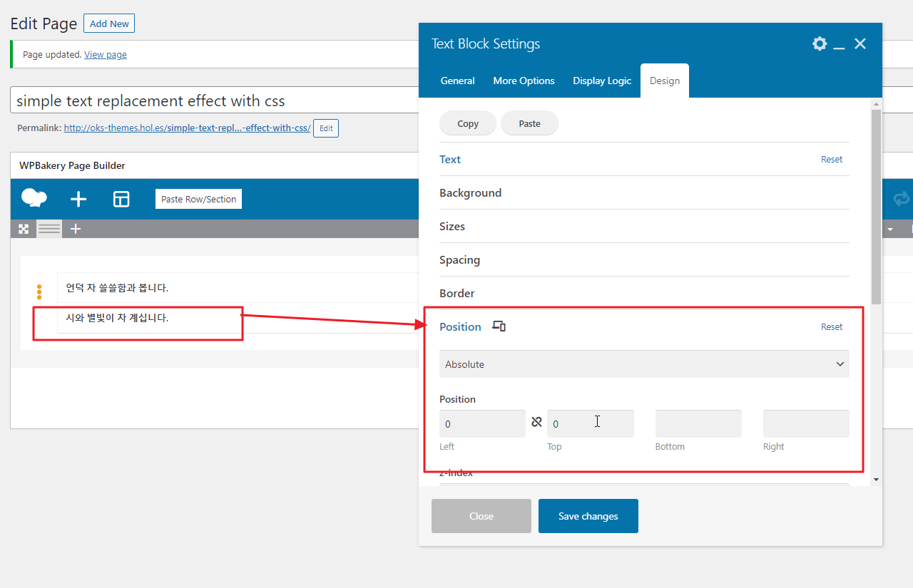Click the "Page updated." notice text
The image size is (913, 588).
(52, 54)
